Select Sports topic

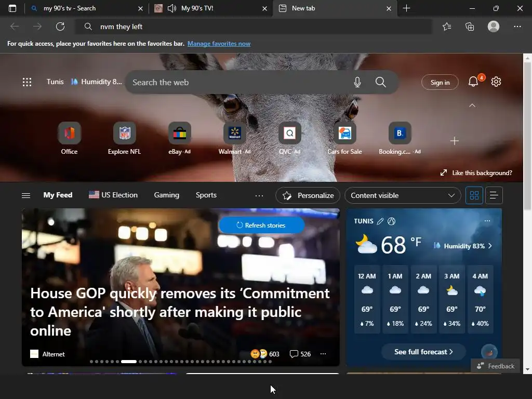pyautogui.click(x=206, y=195)
